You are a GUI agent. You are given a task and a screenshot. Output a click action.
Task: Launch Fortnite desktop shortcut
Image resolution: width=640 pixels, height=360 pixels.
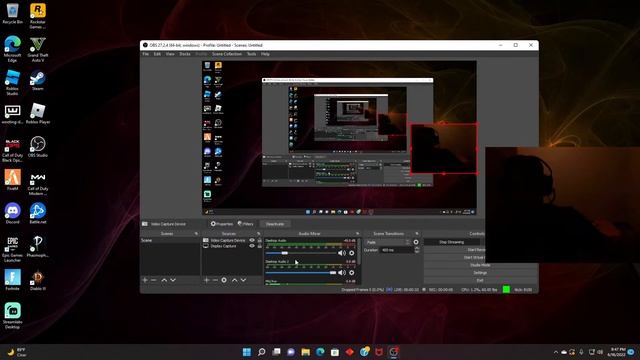coord(13,280)
